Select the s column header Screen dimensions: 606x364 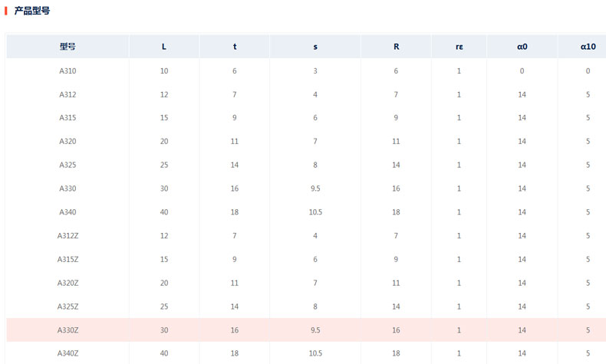[315, 46]
